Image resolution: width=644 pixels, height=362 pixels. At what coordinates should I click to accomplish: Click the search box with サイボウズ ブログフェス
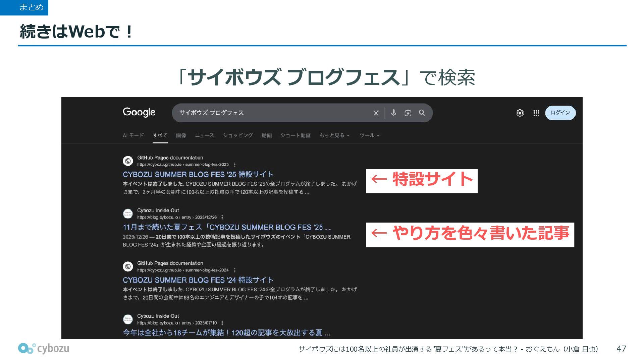pyautogui.click(x=268, y=113)
